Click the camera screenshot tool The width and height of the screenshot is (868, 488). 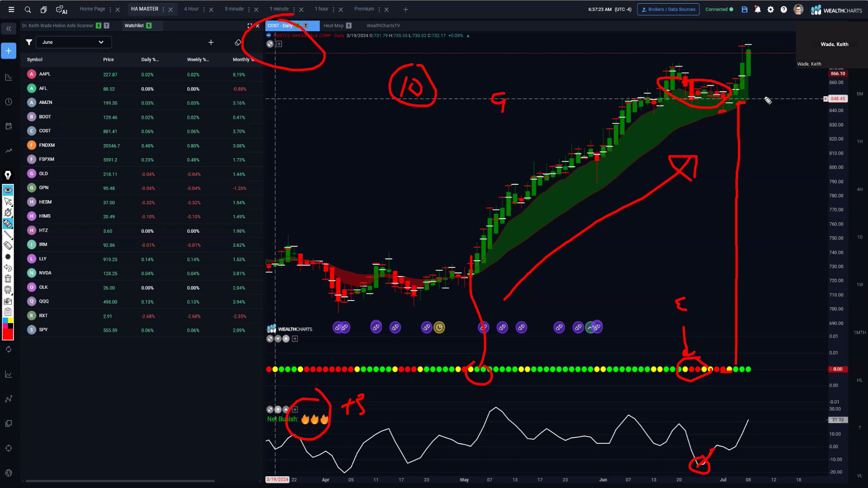pyautogui.click(x=8, y=301)
